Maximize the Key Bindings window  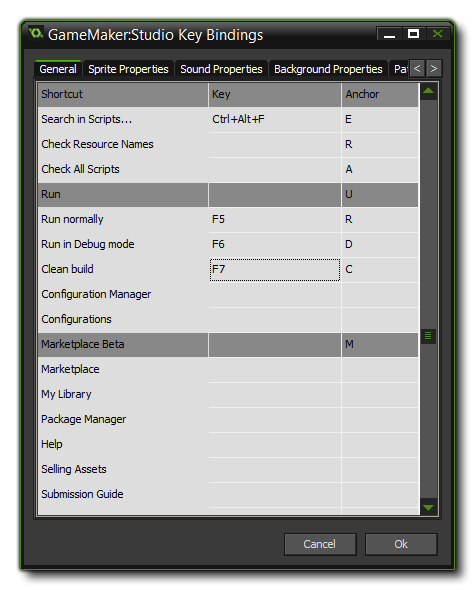413,34
